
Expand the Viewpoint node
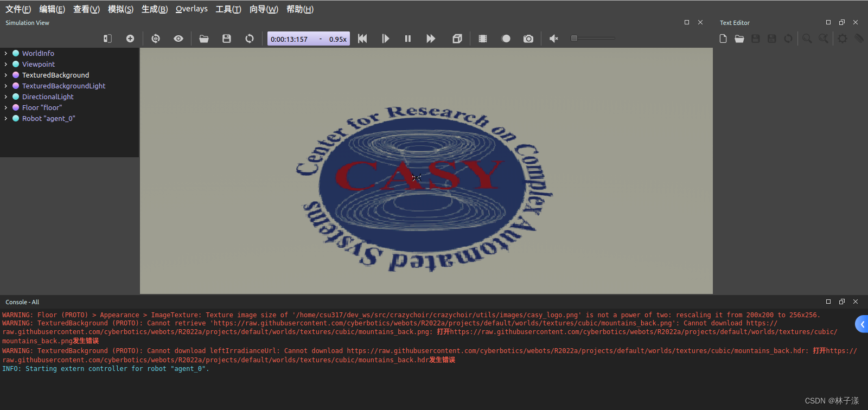[x=5, y=64]
